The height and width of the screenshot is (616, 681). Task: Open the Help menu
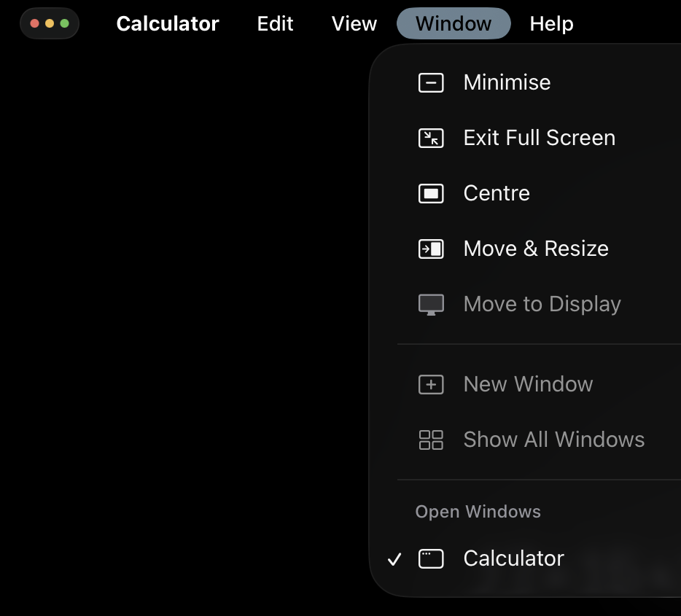(551, 23)
